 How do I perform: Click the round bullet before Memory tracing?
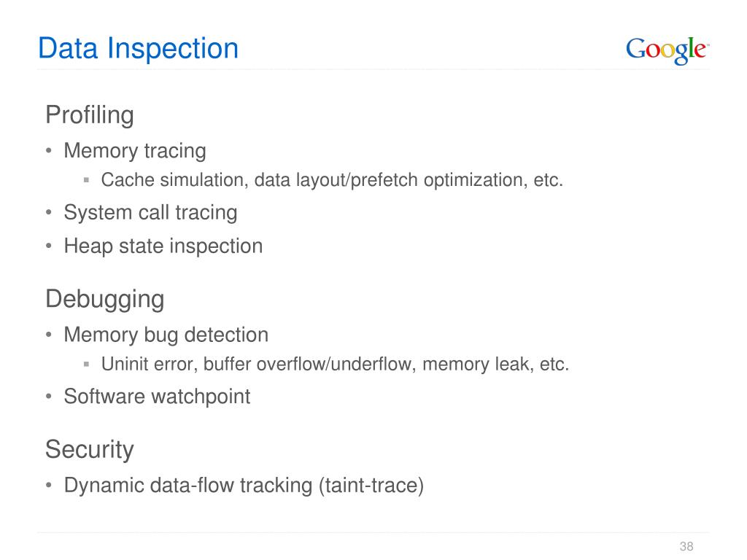click(x=49, y=151)
